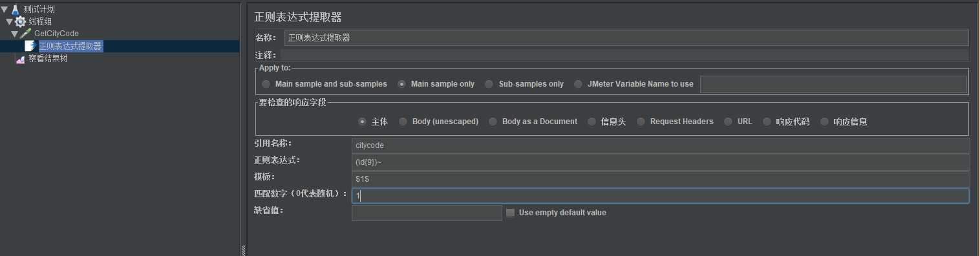Click the 正则表达式提取器 panel heading
This screenshot has height=256, width=980.
pyautogui.click(x=298, y=17)
